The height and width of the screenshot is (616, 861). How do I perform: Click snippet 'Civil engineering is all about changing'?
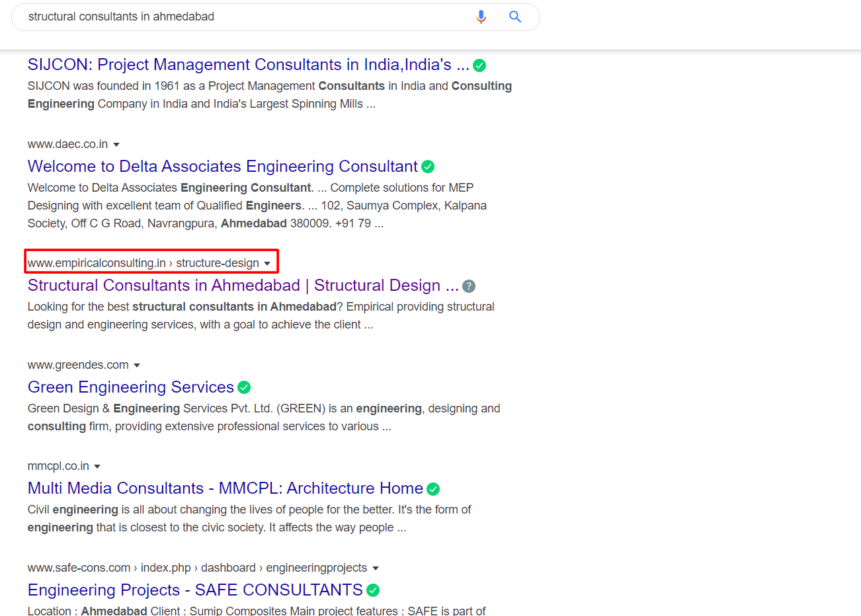(249, 519)
